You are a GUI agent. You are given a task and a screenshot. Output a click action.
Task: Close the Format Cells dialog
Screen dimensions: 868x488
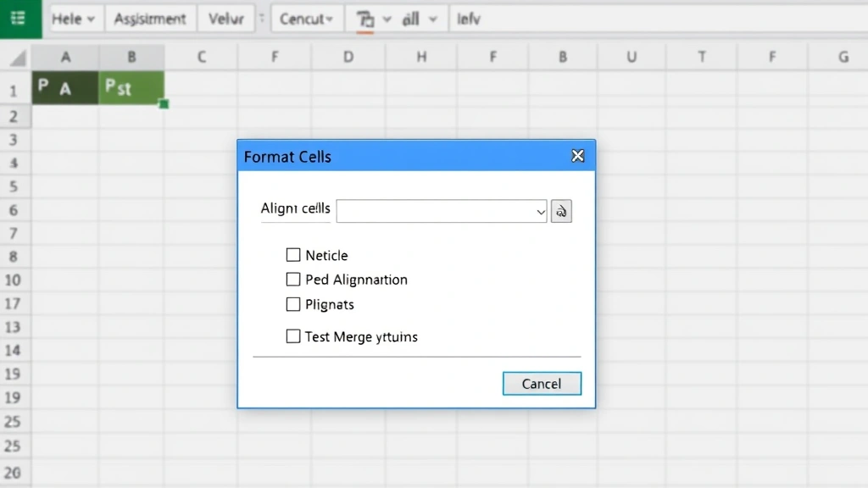point(577,156)
